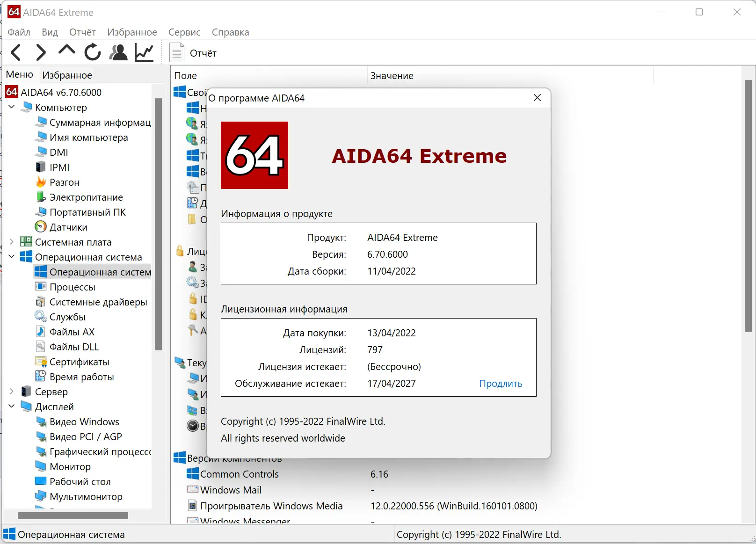Click the 11/04/2022 build date value
Viewport: 756px width, 544px height.
[x=392, y=271]
